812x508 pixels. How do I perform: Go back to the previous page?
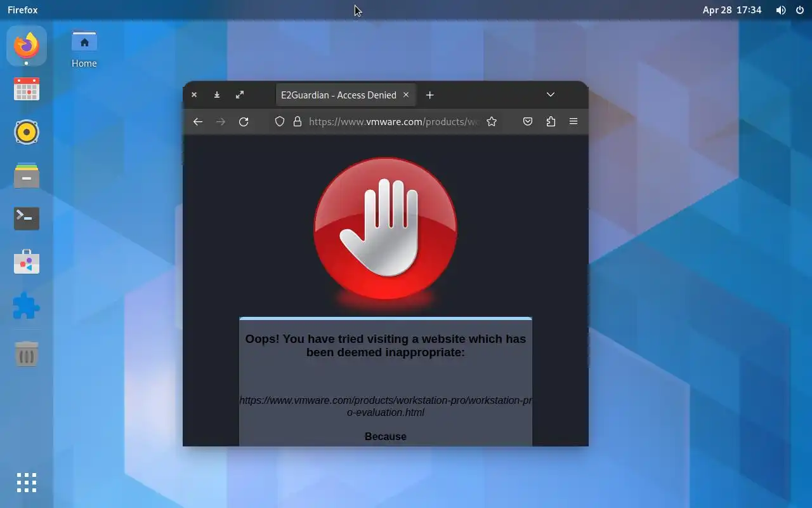tap(198, 122)
